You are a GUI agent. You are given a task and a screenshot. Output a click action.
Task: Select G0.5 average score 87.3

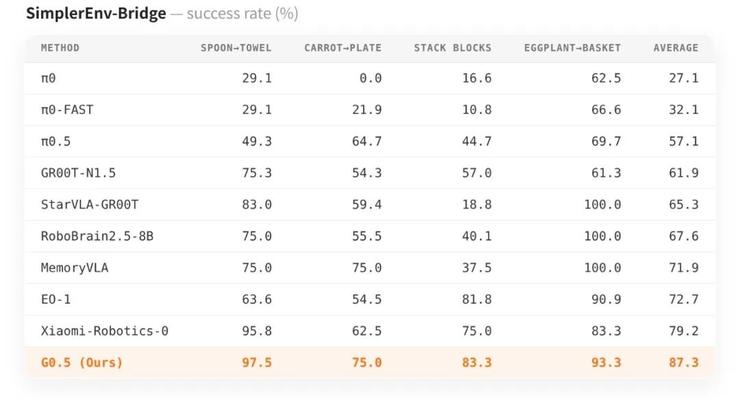[x=683, y=362]
